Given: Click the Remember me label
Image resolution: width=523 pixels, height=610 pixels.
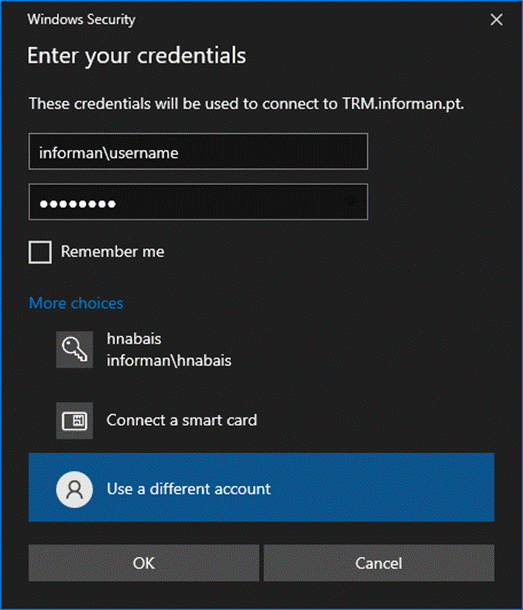Looking at the screenshot, I should coord(112,252).
